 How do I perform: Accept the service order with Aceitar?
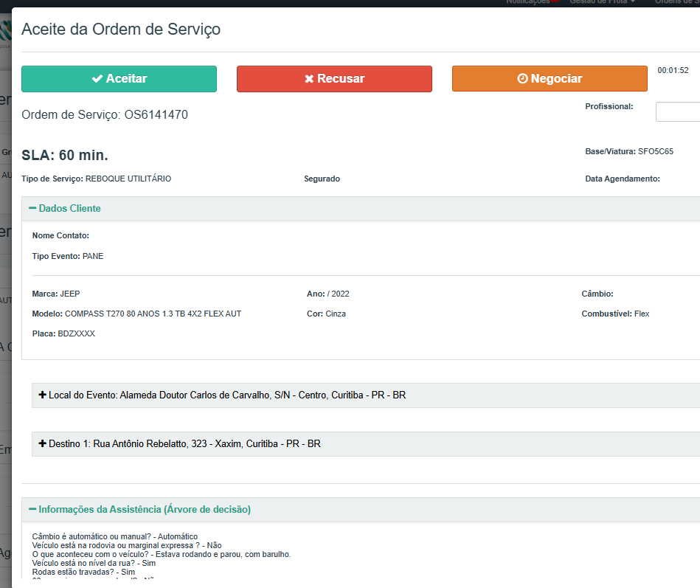(119, 79)
